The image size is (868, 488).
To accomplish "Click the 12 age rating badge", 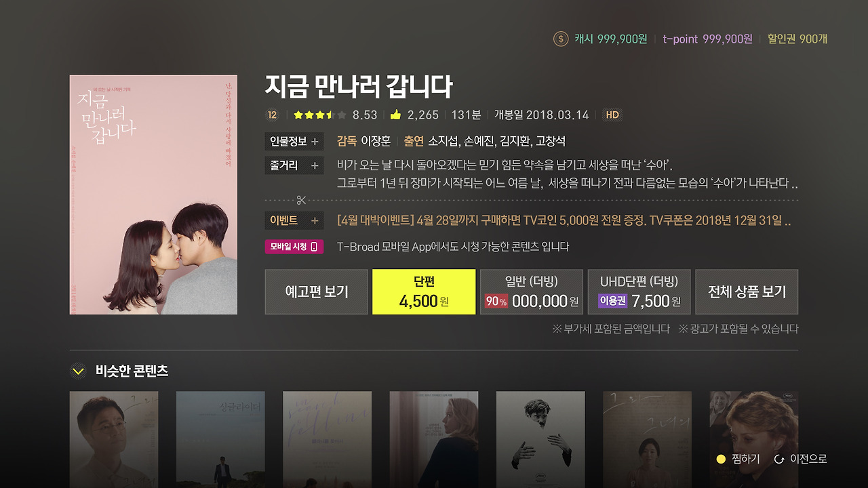I will [x=273, y=115].
